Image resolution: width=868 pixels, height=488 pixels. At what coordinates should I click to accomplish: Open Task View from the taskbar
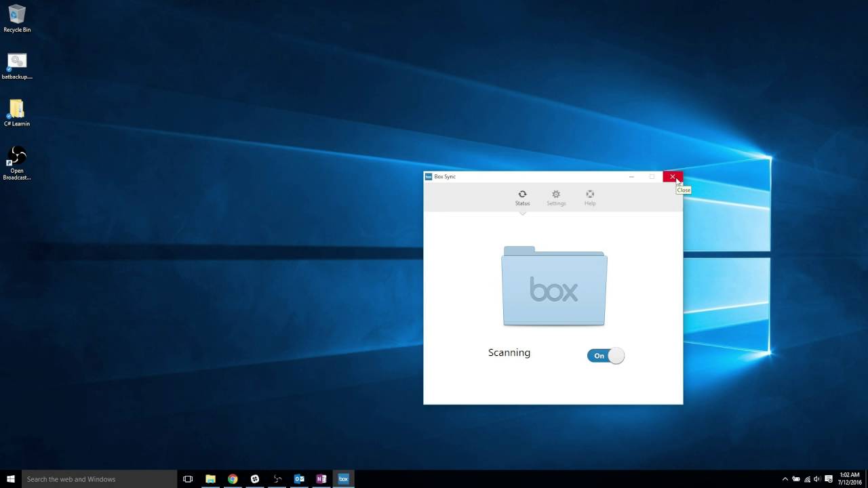pyautogui.click(x=188, y=479)
